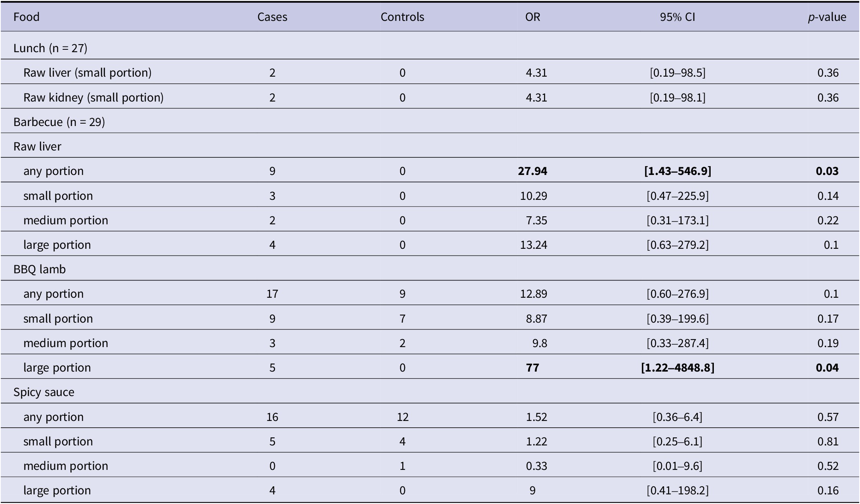This screenshot has height=504, width=860.
Task: Click the bold p-value 0.04
Action: [827, 368]
